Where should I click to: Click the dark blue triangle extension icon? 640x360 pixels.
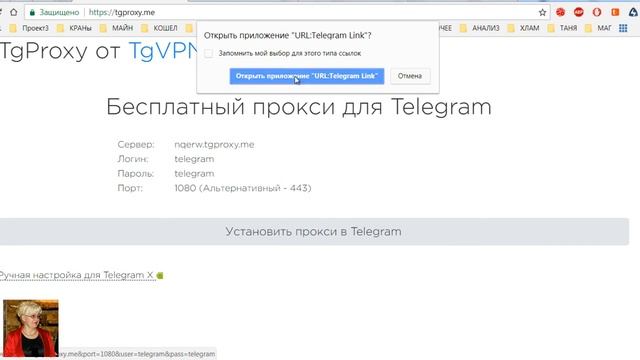pos(633,12)
